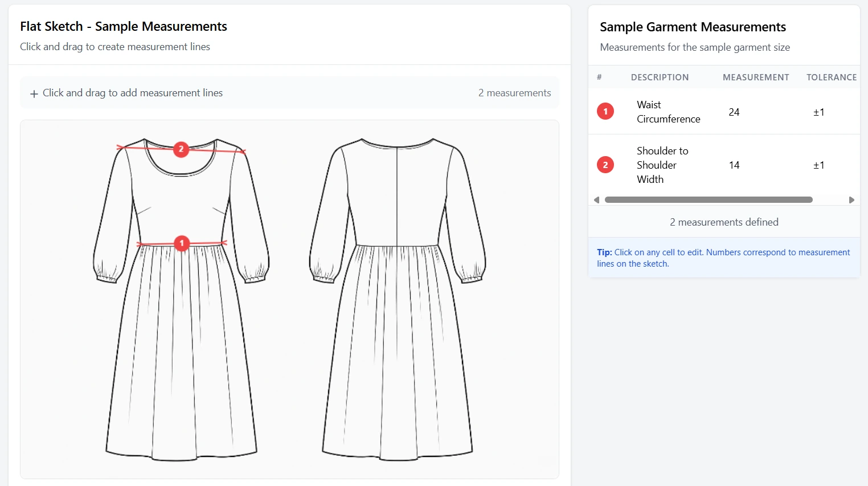Edit the Waist Circumference tolerance ±1 cell

pyautogui.click(x=818, y=112)
